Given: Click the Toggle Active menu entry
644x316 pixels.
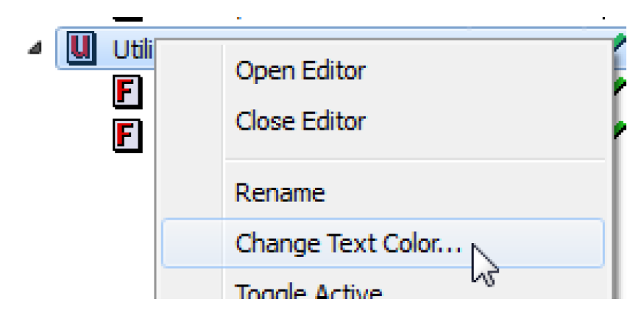Looking at the screenshot, I should click(x=308, y=292).
